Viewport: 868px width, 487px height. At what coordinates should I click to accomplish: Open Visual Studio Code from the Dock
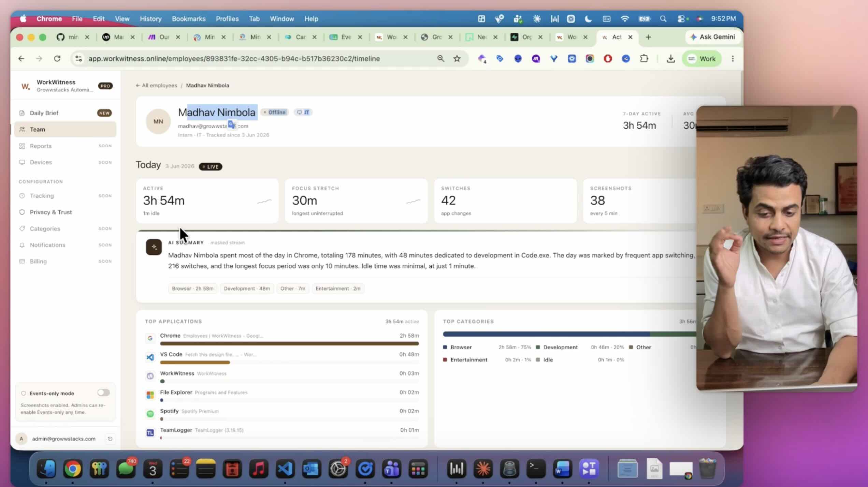coord(285,468)
